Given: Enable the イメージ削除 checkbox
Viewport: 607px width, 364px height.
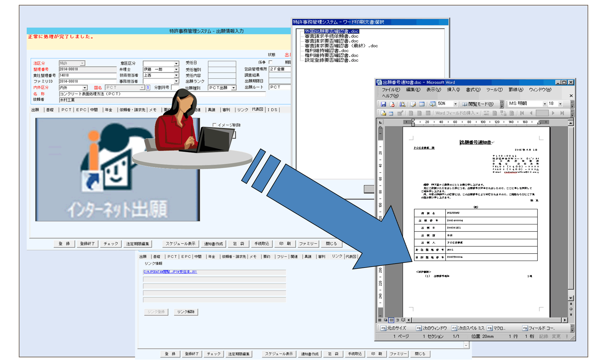Looking at the screenshot, I should point(215,125).
